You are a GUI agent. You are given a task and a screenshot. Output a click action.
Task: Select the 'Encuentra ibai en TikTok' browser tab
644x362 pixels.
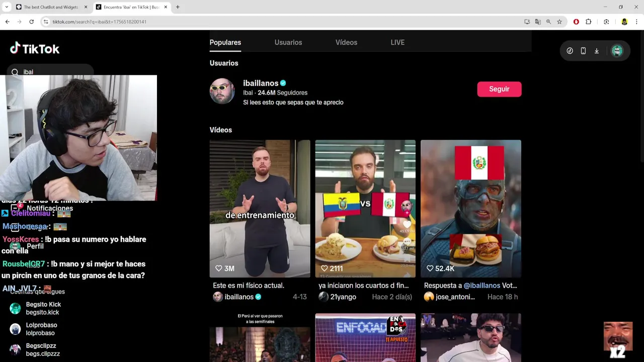click(x=132, y=7)
